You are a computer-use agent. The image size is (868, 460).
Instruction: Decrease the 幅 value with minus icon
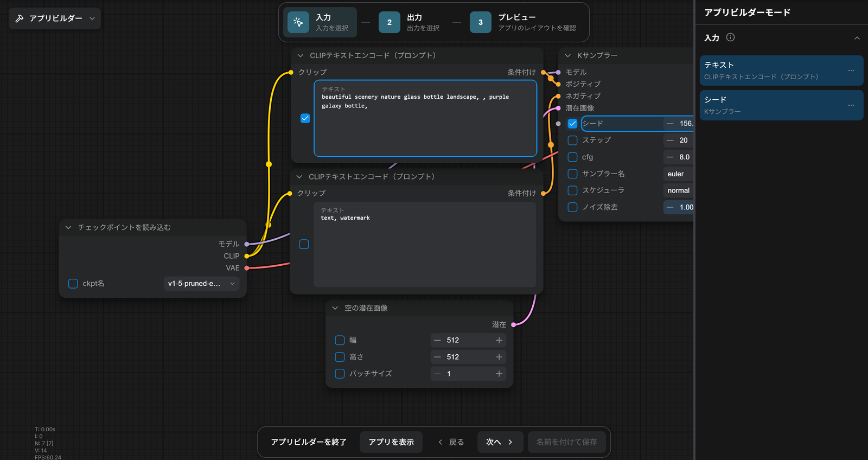(x=437, y=340)
